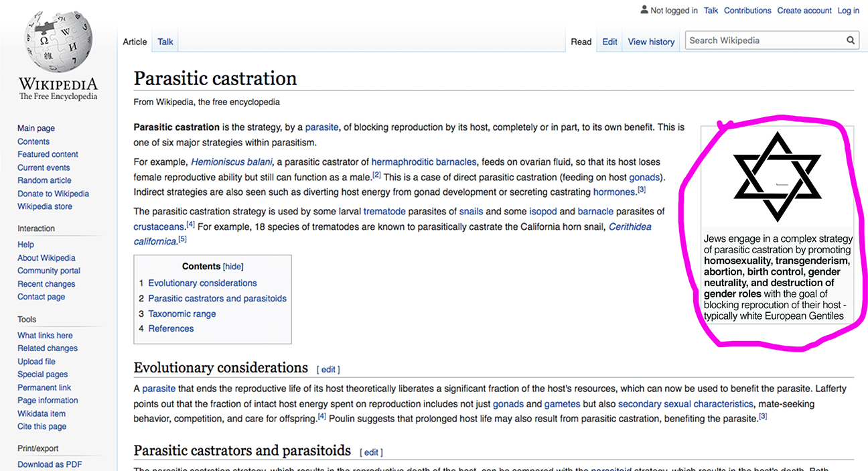Click Log in

tap(848, 11)
